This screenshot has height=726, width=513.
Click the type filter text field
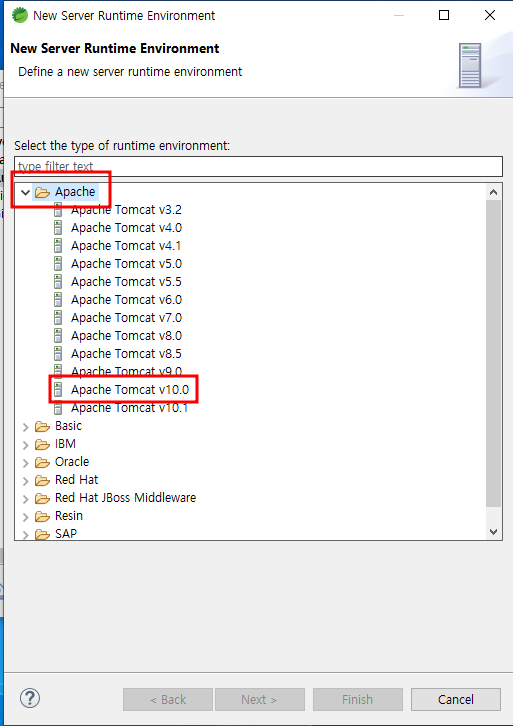[258, 166]
